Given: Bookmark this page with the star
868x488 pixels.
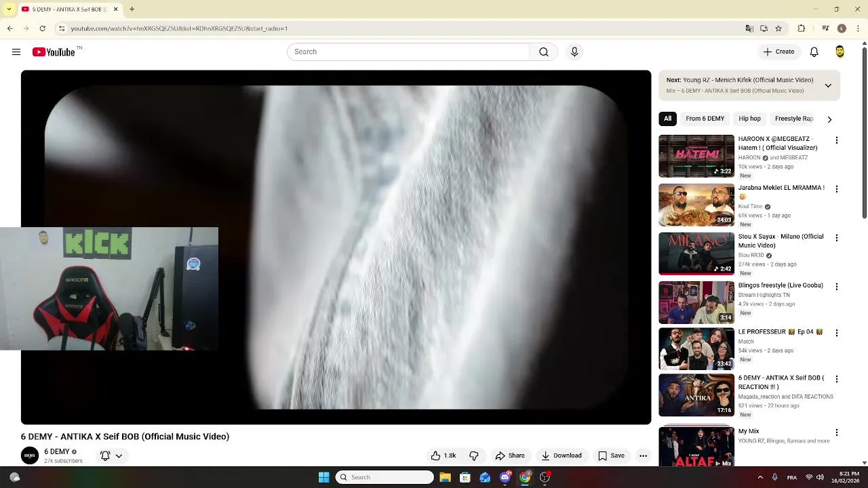Looking at the screenshot, I should coord(778,28).
